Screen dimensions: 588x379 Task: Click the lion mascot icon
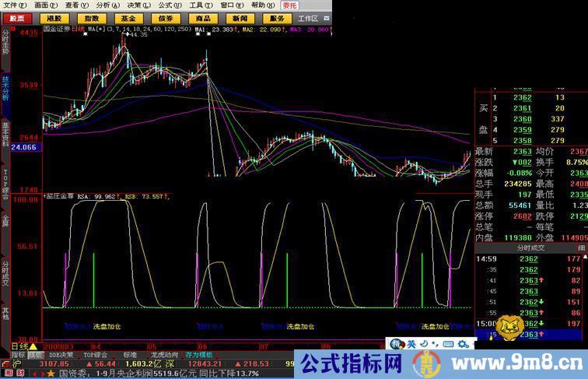pos(510,328)
